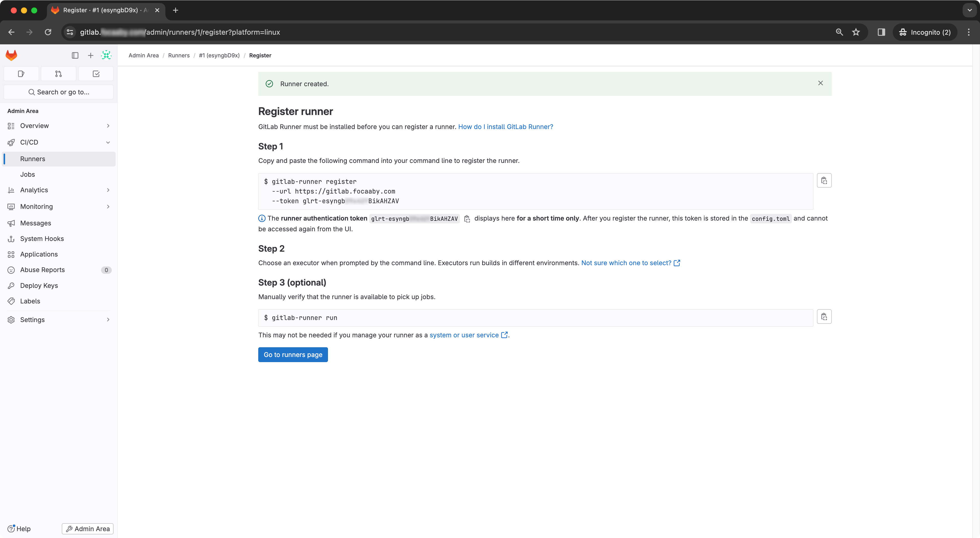Go to Runners breadcrumb link

pyautogui.click(x=179, y=56)
